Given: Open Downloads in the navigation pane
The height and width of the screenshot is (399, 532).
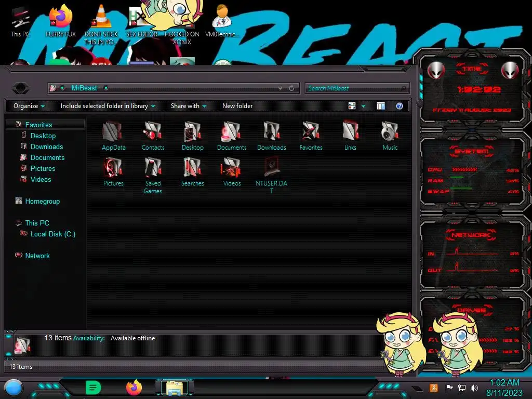Looking at the screenshot, I should tap(46, 147).
